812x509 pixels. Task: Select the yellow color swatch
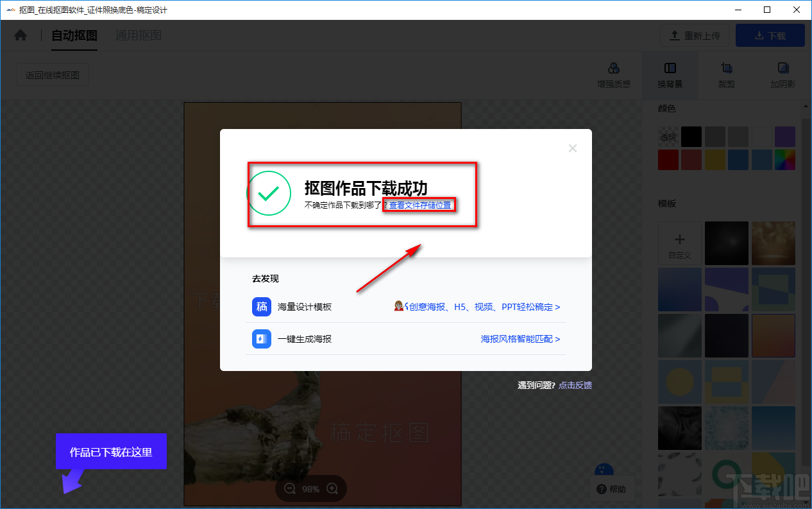715,160
